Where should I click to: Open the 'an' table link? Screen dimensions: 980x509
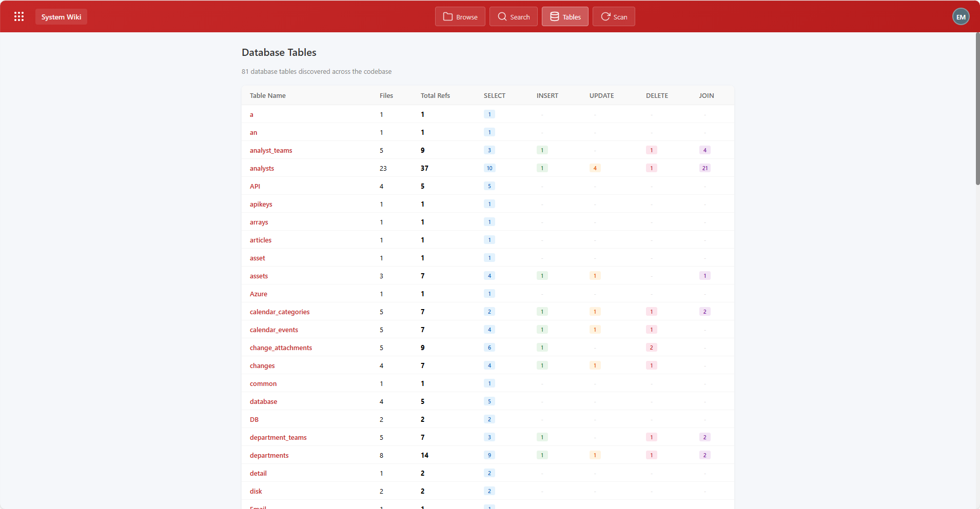(x=253, y=132)
